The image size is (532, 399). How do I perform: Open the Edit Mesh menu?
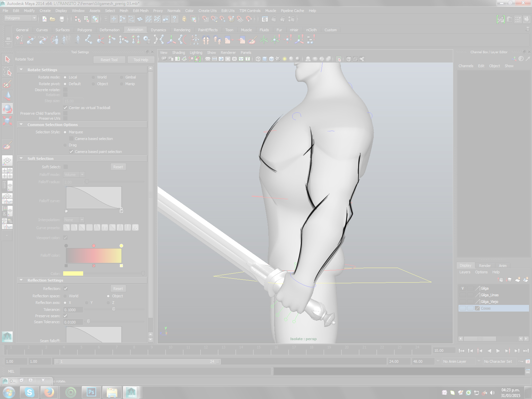[x=140, y=11]
